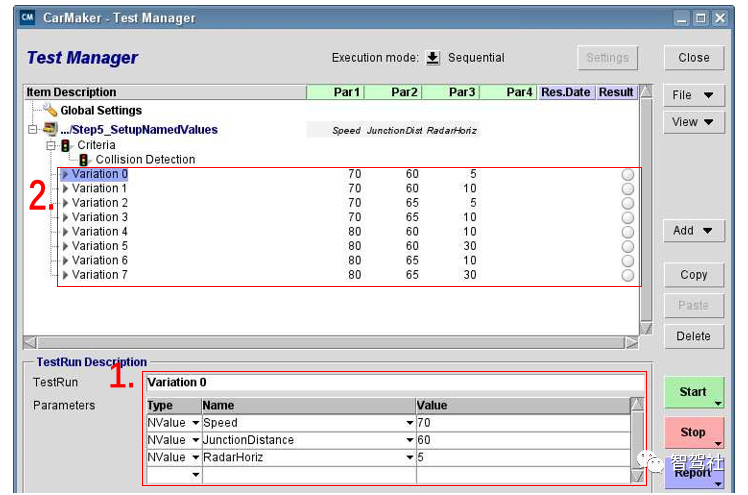Viewport: 748px width, 495px height.
Task: Click the Par3 column header
Action: [451, 92]
